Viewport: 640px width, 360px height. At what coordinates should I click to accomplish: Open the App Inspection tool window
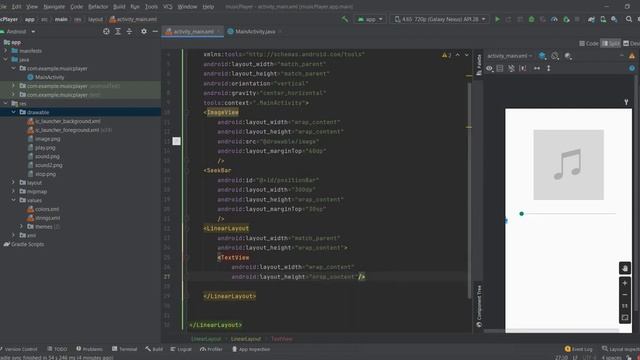coord(251,349)
